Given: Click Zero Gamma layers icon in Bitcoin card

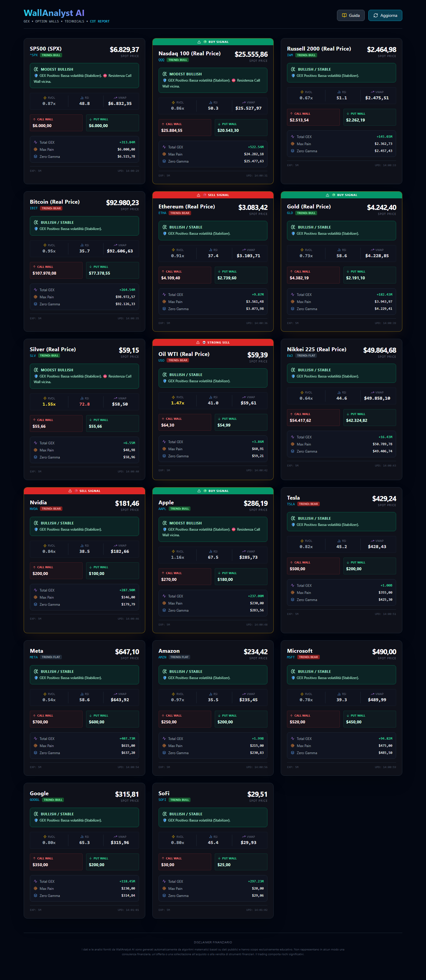Looking at the screenshot, I should [35, 304].
